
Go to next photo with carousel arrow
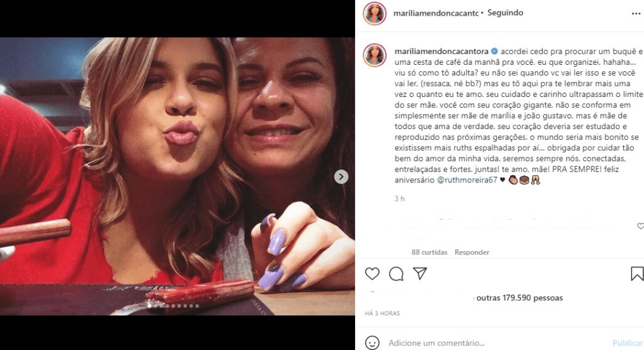[341, 177]
